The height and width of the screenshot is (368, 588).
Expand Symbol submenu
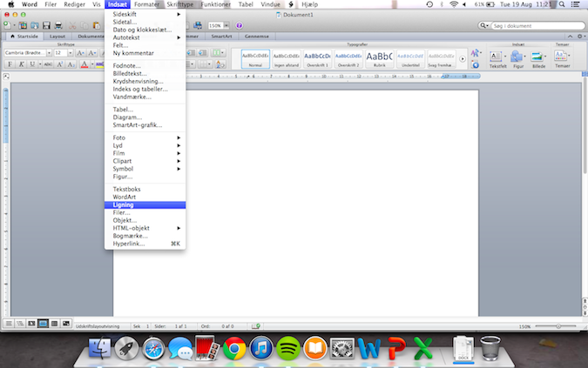click(145, 169)
